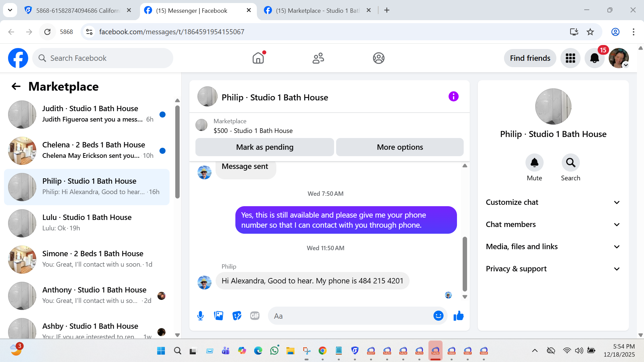
Task: Bookmark this page with the star
Action: pos(590,32)
